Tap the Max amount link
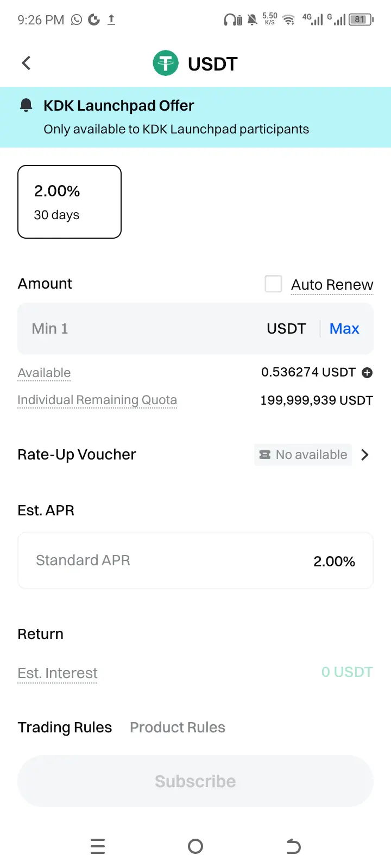Viewport: 391px width, 868px height. click(x=344, y=329)
